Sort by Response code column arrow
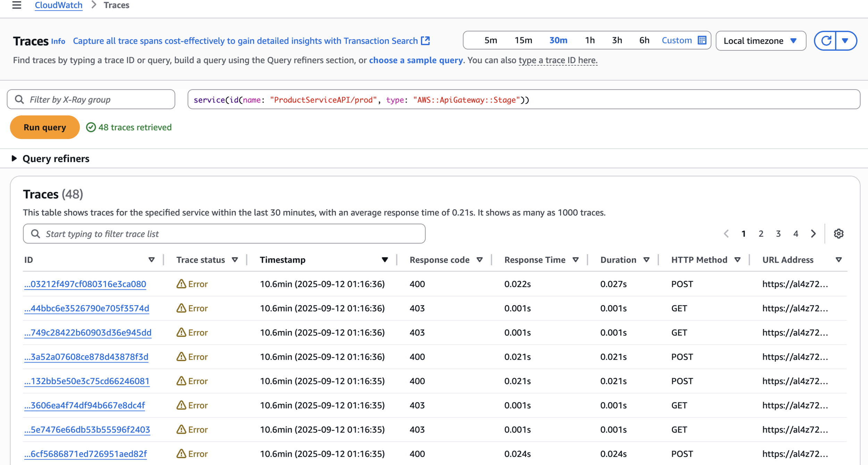Screen dimensions: 868x465 (x=480, y=260)
